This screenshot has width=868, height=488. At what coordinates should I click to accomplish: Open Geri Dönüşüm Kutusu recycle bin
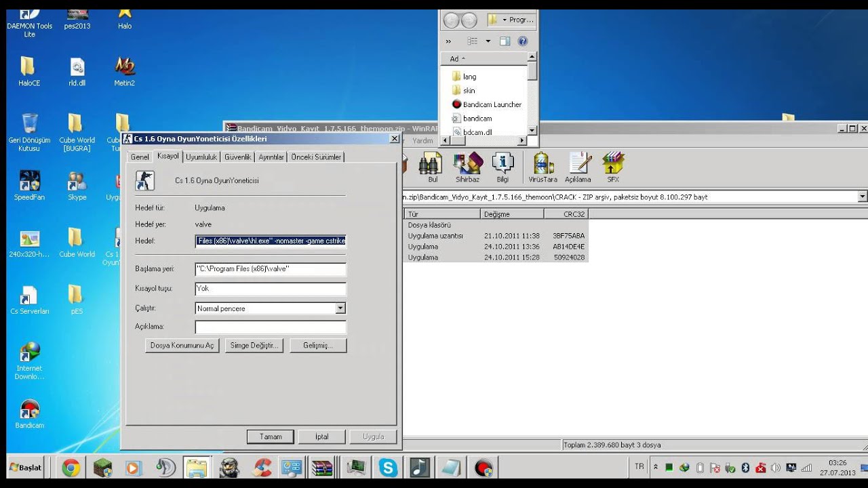coord(29,133)
